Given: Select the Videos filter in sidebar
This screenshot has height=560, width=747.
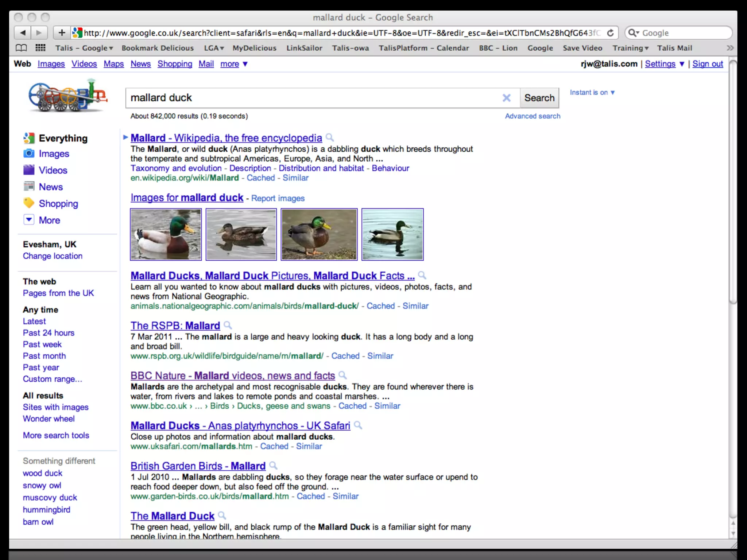Looking at the screenshot, I should (x=53, y=170).
